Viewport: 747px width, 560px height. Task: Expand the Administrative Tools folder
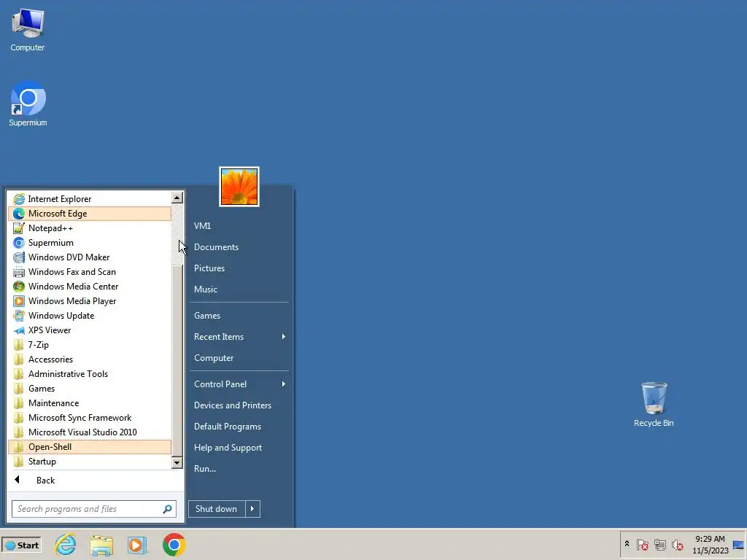[x=90, y=374]
